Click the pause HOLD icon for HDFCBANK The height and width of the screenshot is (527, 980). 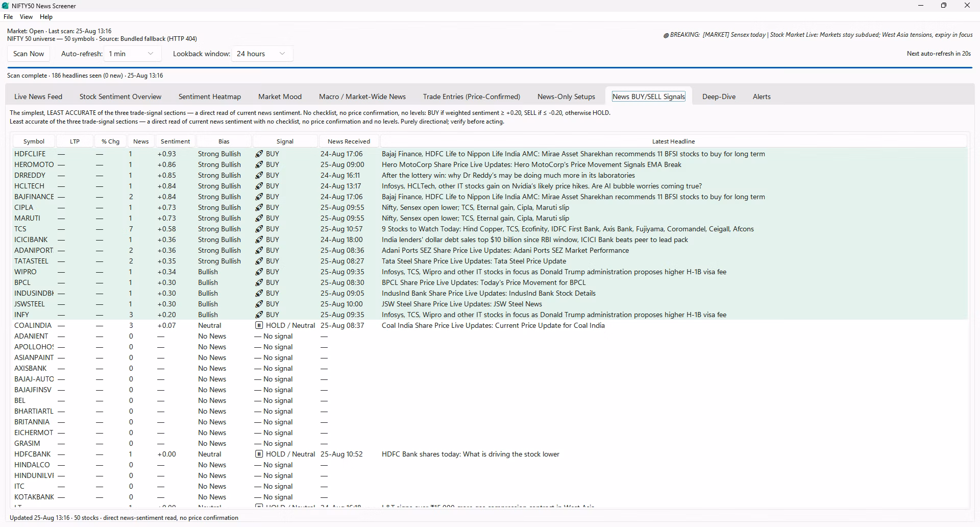tap(259, 454)
